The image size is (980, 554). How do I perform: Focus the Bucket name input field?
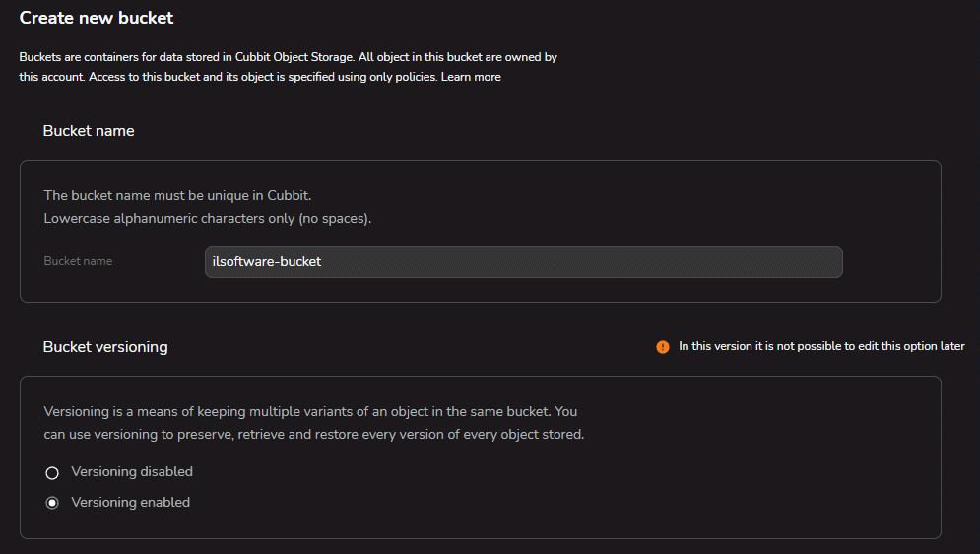pos(524,262)
